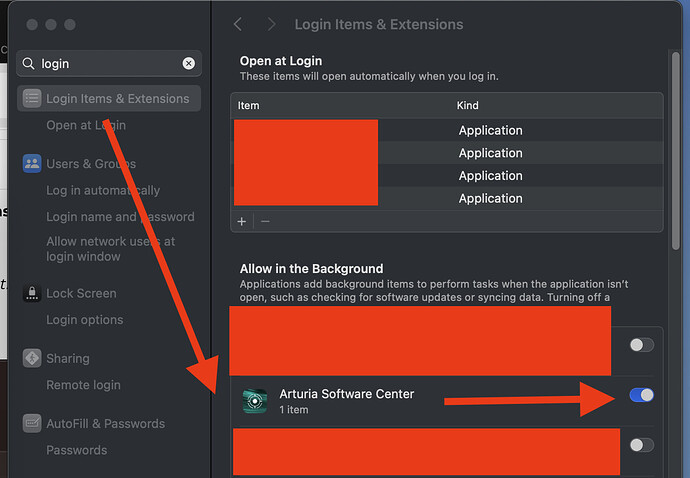Click the Arturia Software Center label

coord(347,393)
